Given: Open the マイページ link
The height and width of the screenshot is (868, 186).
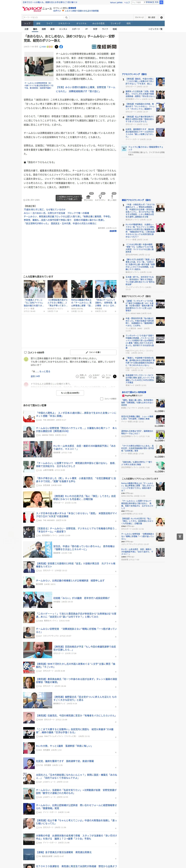Looking at the screenshot, I should pyautogui.click(x=139, y=18).
